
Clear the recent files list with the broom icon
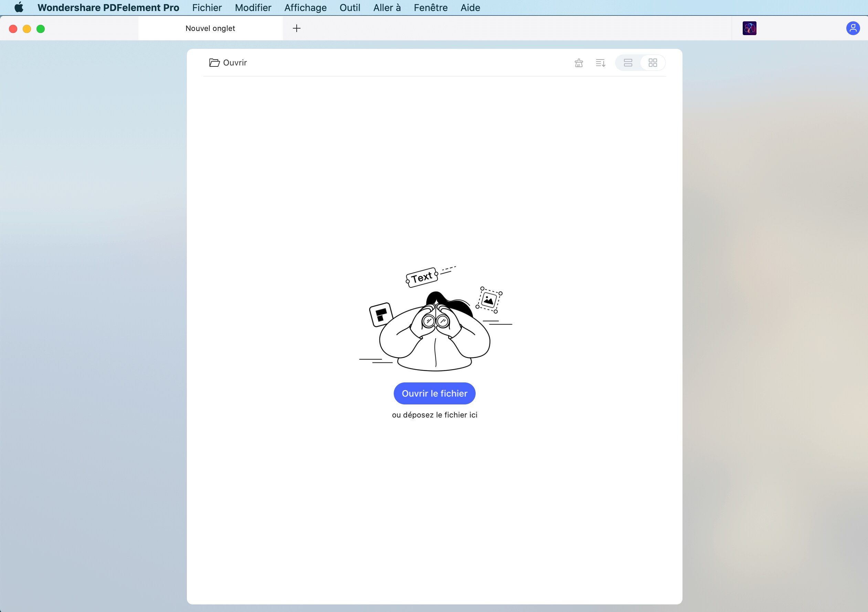pyautogui.click(x=579, y=63)
